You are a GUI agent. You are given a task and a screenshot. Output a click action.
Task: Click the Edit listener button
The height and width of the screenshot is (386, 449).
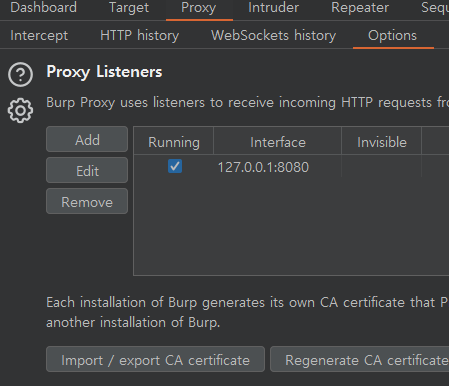click(87, 170)
